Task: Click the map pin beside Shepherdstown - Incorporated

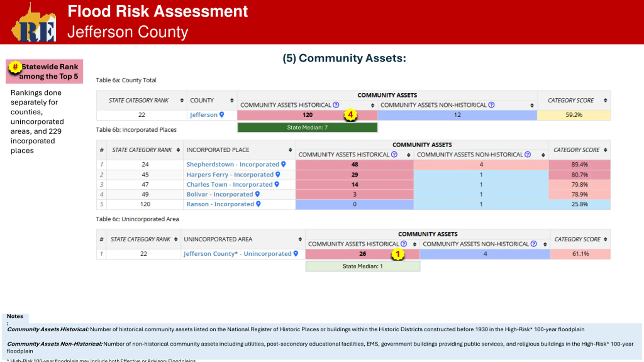Action: coord(284,164)
